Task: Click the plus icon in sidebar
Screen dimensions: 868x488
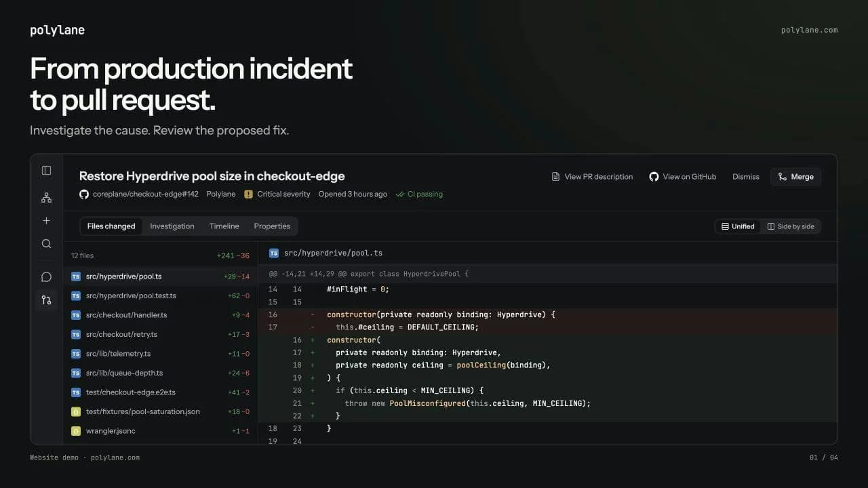Action: click(x=46, y=221)
